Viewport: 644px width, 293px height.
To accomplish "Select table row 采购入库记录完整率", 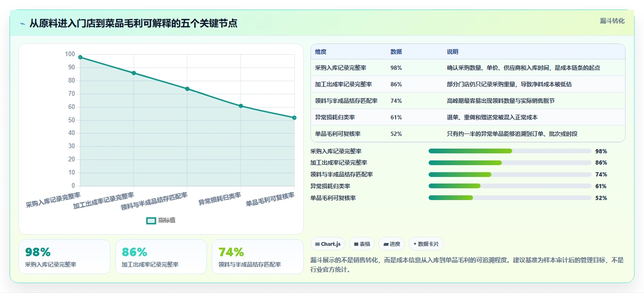I will click(x=468, y=68).
